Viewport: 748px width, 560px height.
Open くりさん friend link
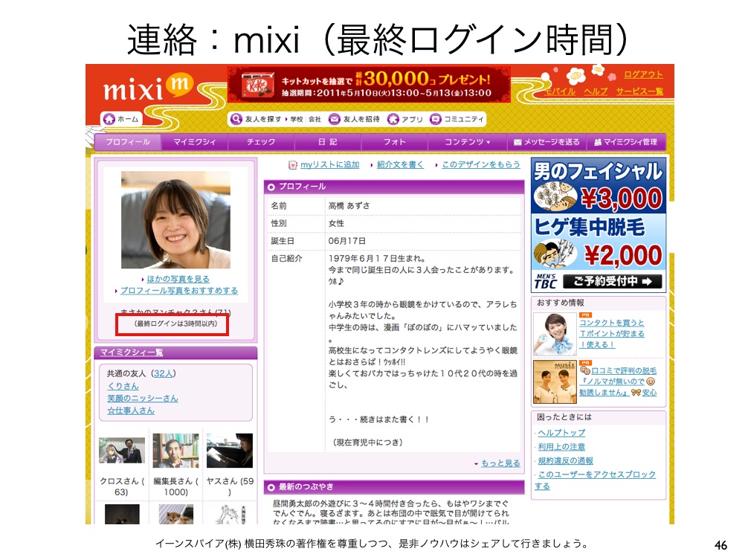tap(123, 386)
